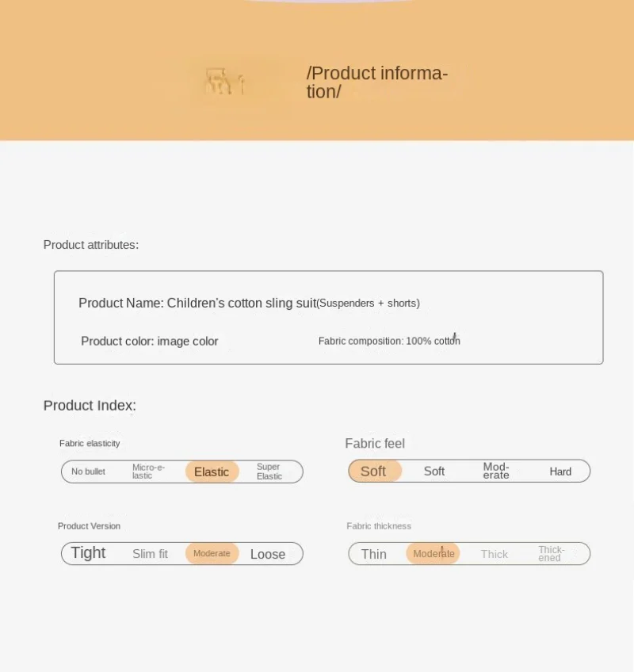Click highlighted Moderate in Fabric thickness
The height and width of the screenshot is (672, 634).
pyautogui.click(x=433, y=553)
